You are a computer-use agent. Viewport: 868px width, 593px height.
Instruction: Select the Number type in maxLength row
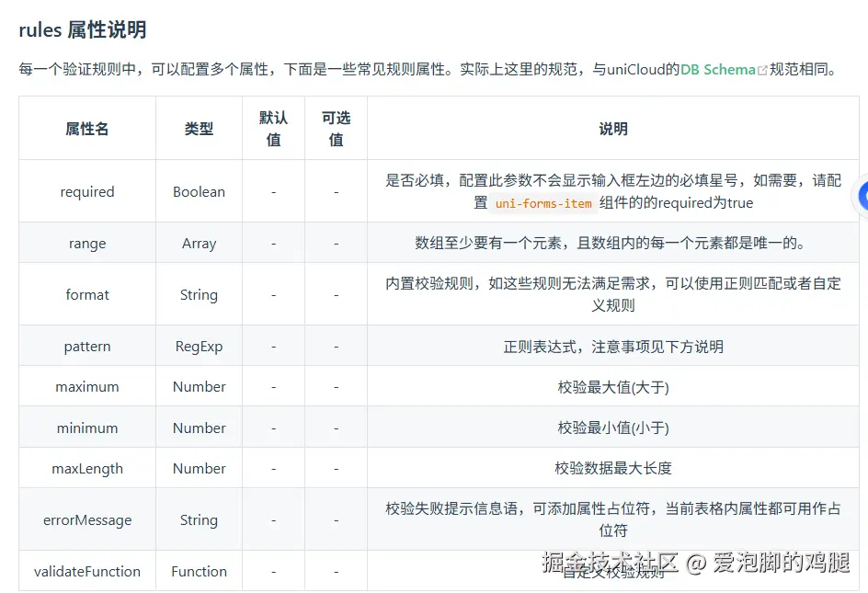point(199,468)
